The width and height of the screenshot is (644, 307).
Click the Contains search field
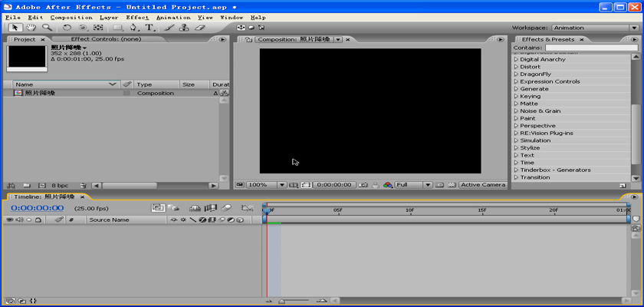pyautogui.click(x=585, y=48)
